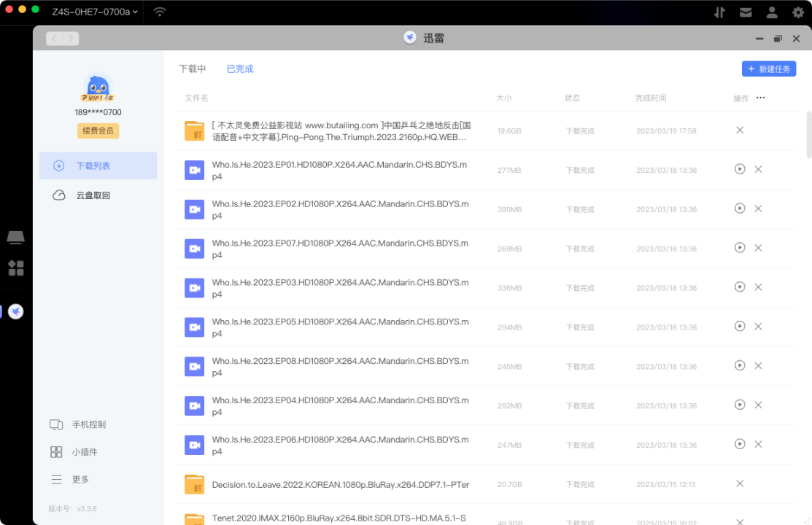Open the 下载列表 sidebar item
The height and width of the screenshot is (525, 812).
[98, 166]
